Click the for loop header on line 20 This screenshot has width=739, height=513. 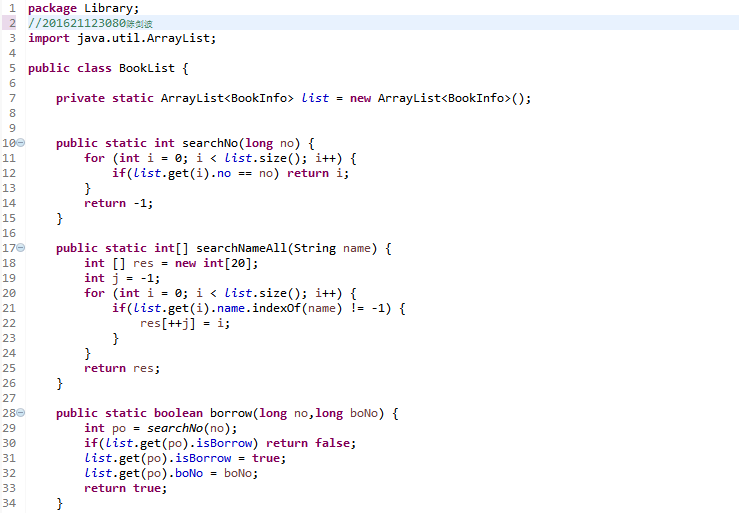(220, 293)
